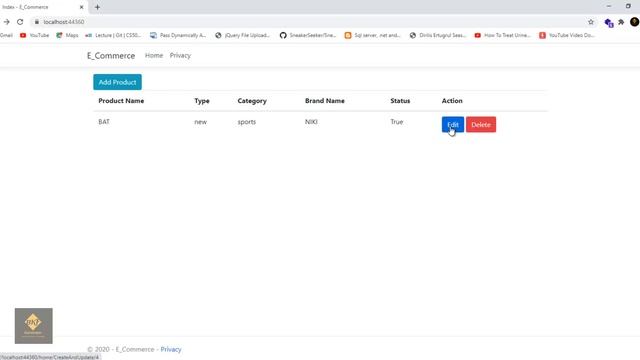
Task: Open Dirilis Ertugrul bookmark
Action: [x=438, y=36]
